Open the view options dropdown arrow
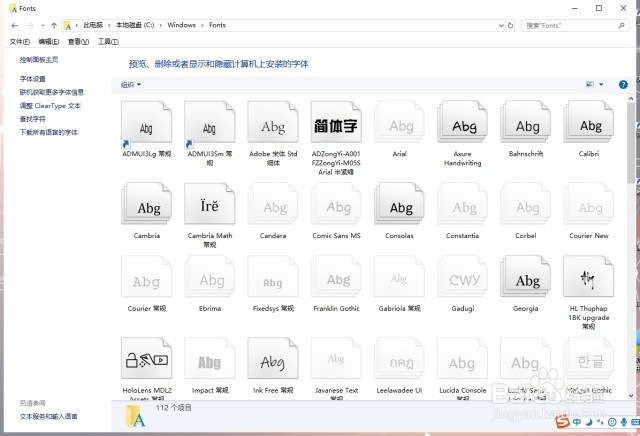The width and height of the screenshot is (640, 436). click(601, 85)
